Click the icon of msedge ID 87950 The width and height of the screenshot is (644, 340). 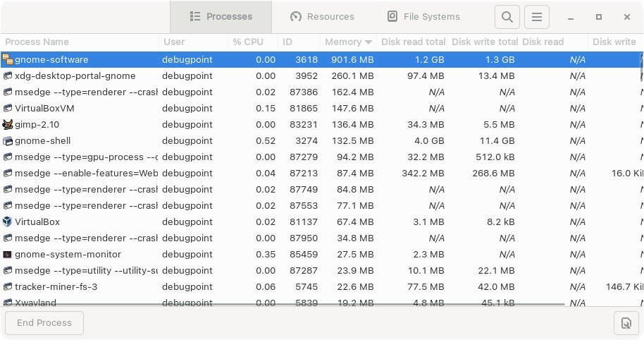tap(7, 238)
